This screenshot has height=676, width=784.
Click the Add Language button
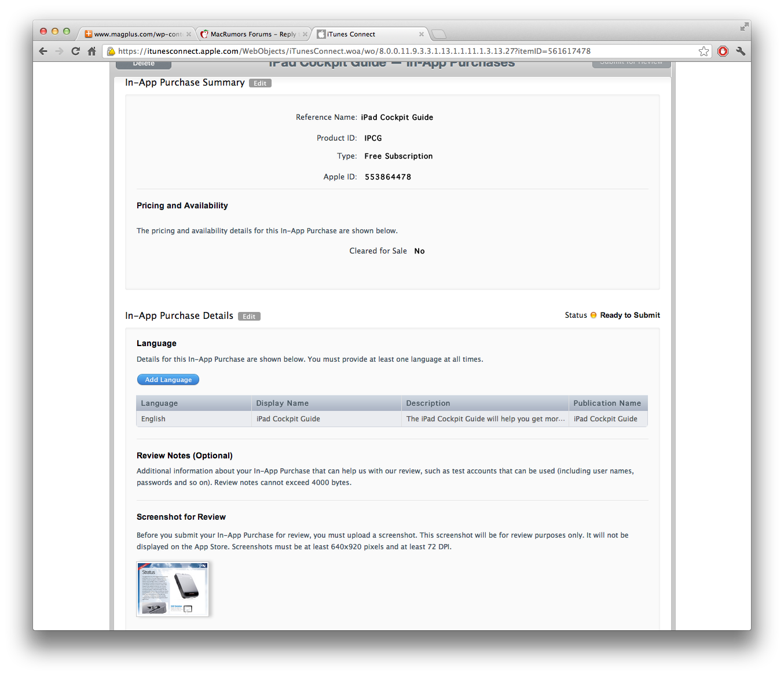pyautogui.click(x=168, y=380)
